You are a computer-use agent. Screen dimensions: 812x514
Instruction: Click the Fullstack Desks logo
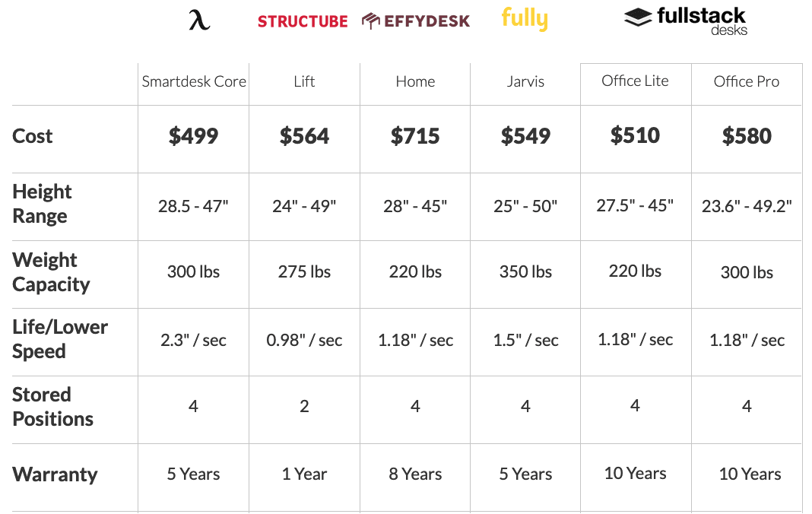pos(686,21)
